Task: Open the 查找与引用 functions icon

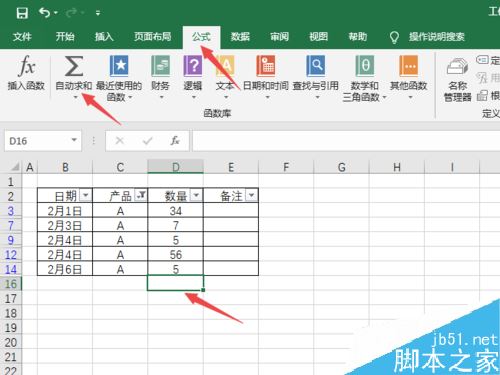Action: tap(316, 66)
